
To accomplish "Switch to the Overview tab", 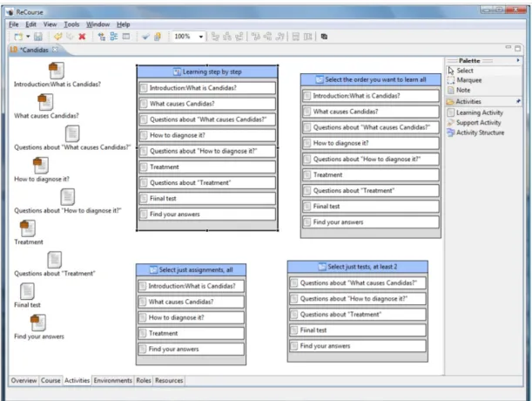I will pos(24,381).
